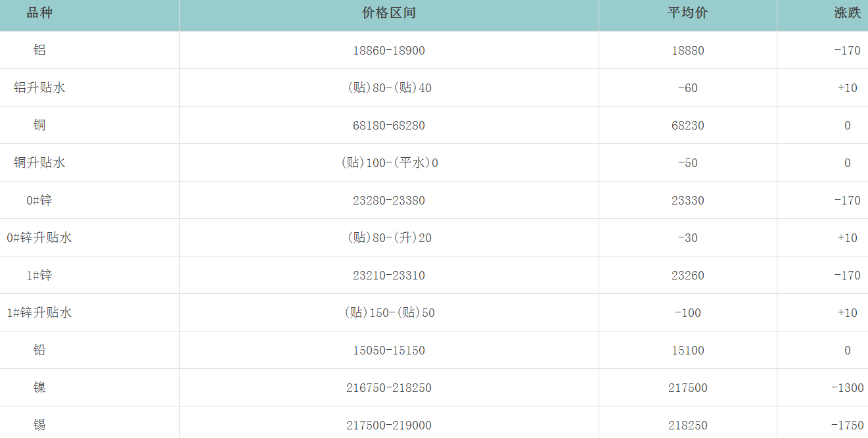Open the 0#锌 product entry

39,201
